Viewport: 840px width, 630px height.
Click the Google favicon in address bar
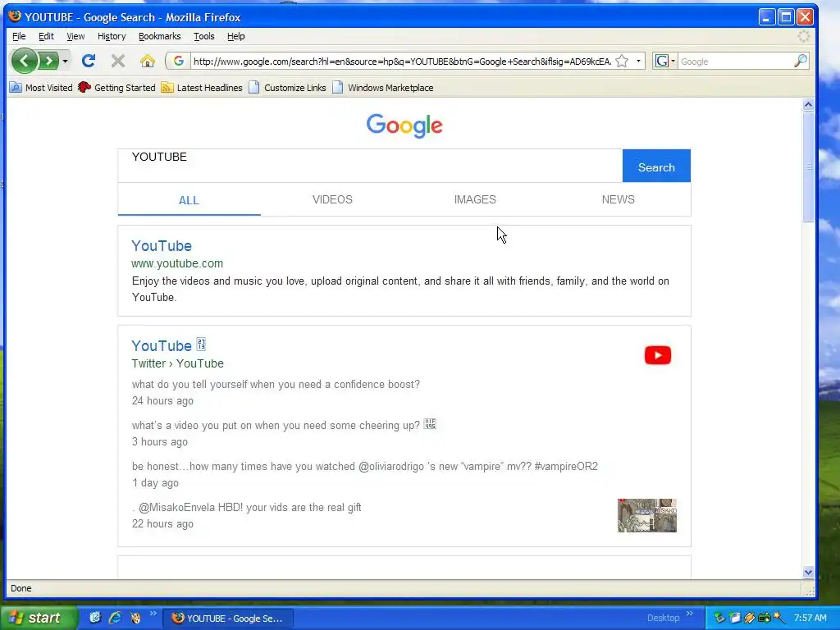point(178,61)
